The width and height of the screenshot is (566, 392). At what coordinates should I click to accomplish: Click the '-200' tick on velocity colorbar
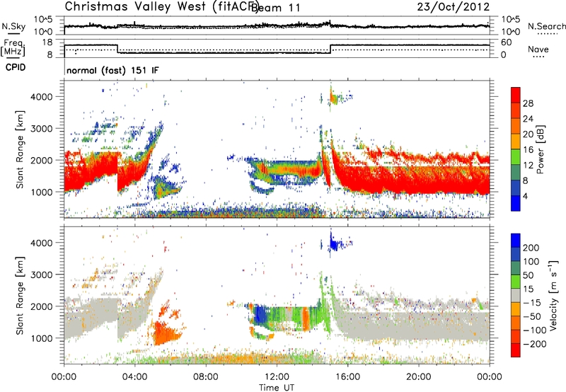tap(535, 344)
